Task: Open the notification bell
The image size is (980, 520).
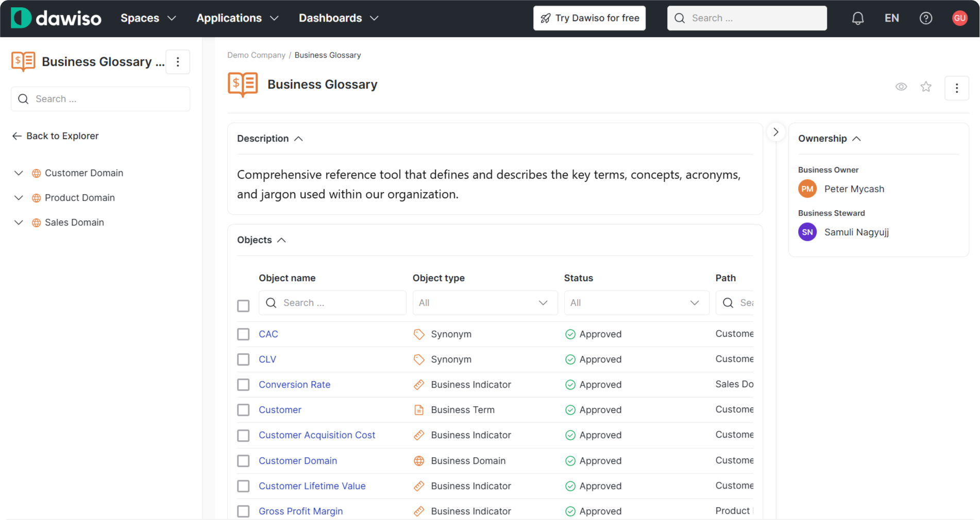Action: click(x=857, y=18)
